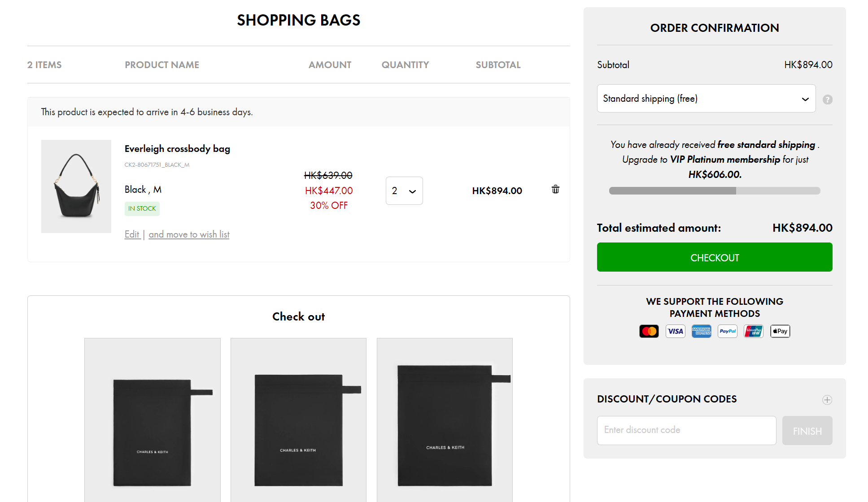Select the UnionPay payment icon
Image resolution: width=868 pixels, height=502 pixels.
(x=753, y=331)
